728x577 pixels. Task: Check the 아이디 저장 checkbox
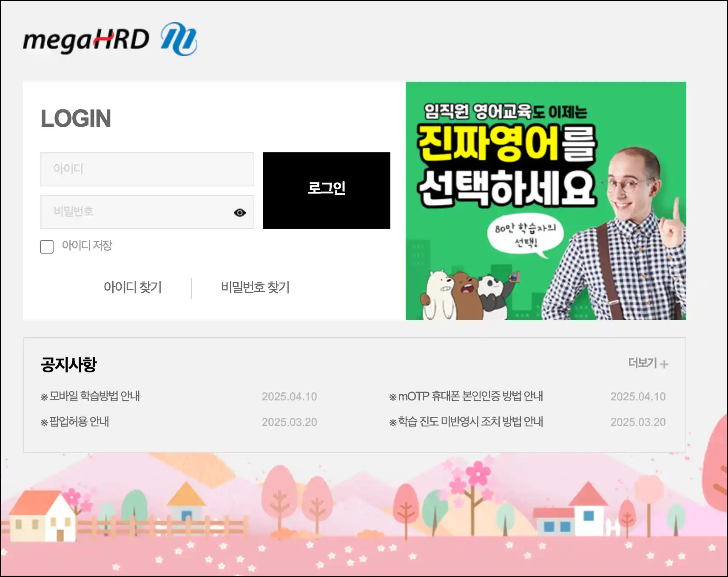pos(47,246)
